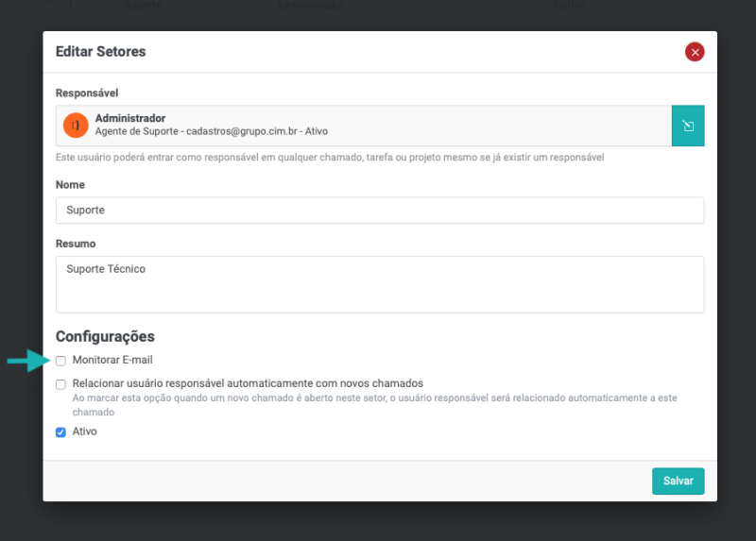This screenshot has height=541, width=756.
Task: Click the teal select-responsável icon button
Action: click(x=688, y=126)
